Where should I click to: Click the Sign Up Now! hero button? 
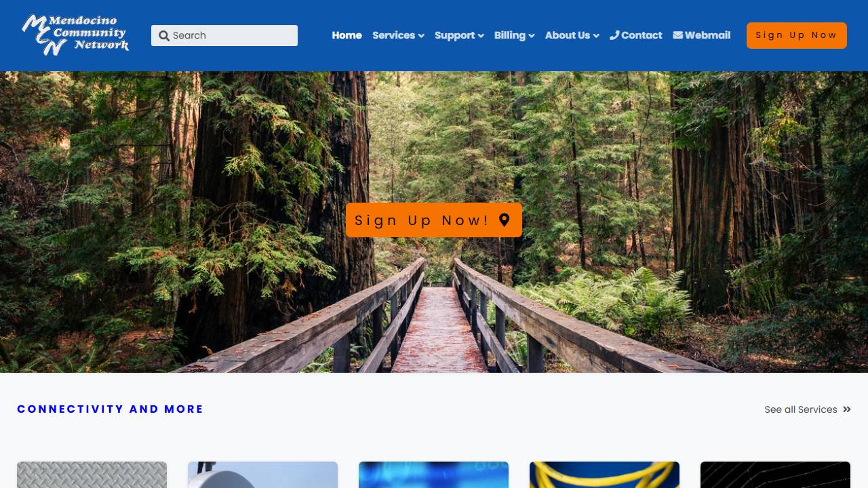[x=434, y=220]
